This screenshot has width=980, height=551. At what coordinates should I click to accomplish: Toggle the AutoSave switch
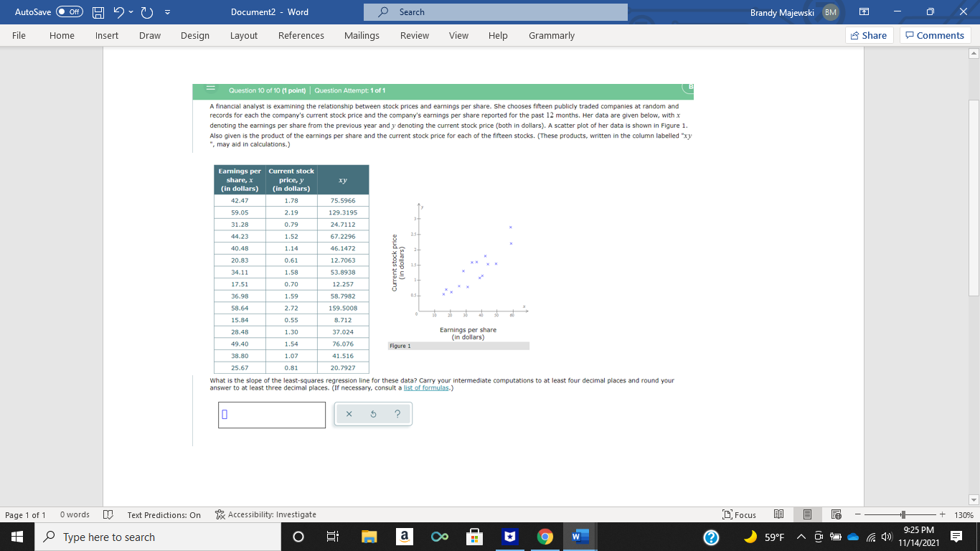click(70, 12)
